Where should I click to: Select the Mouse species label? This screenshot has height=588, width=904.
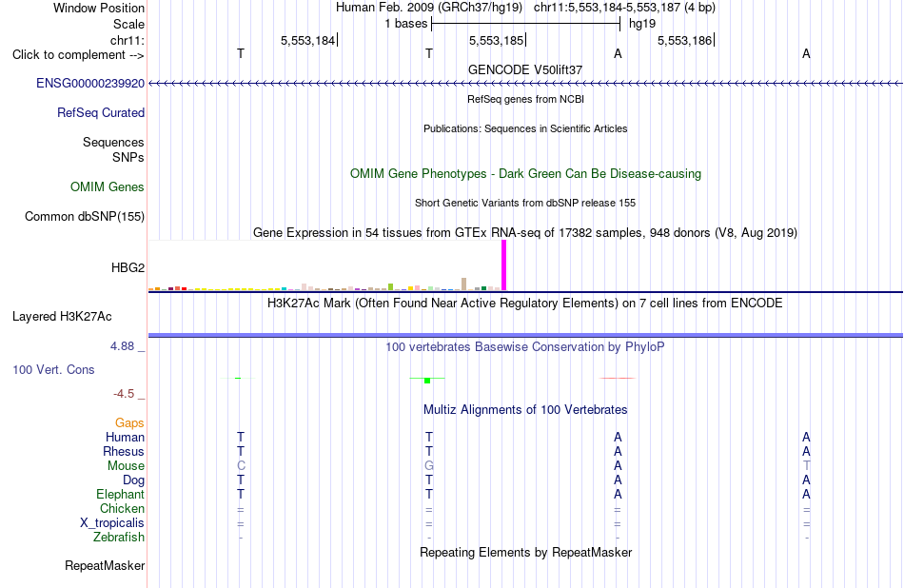[x=126, y=466]
